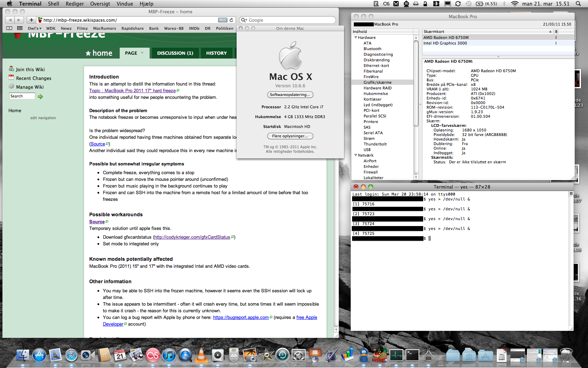Viewport: 588px width, 368px height.
Task: Click the Join this Wiki link
Action: tap(30, 69)
